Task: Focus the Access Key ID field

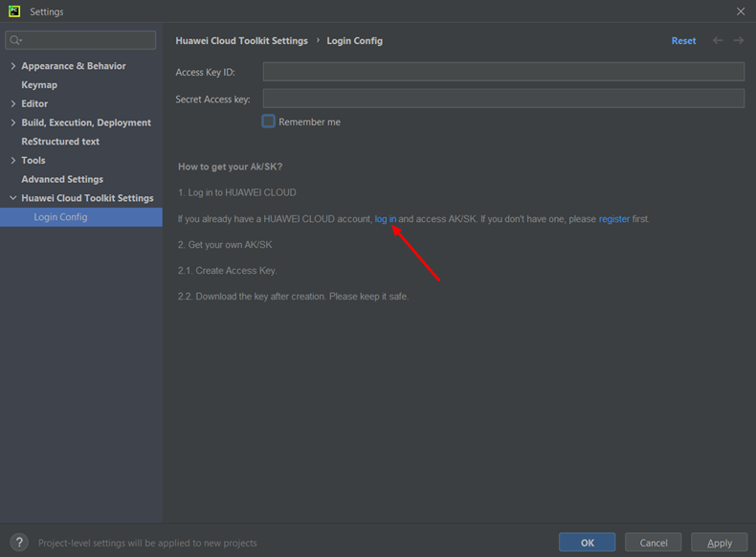Action: 503,72
